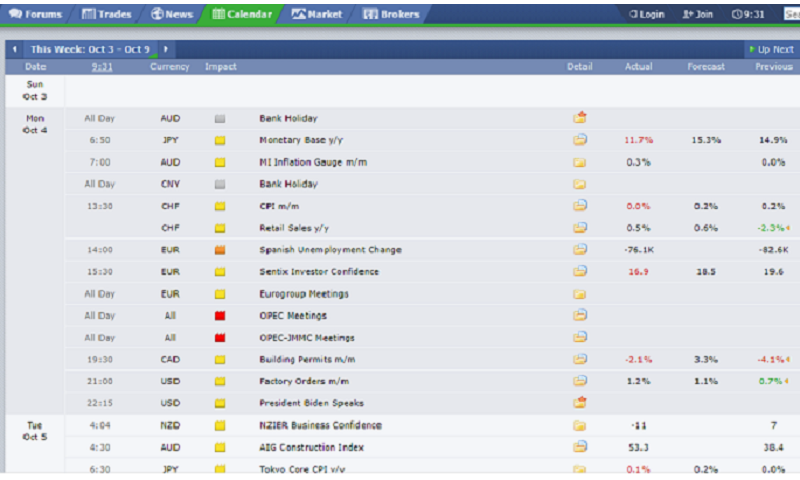Open detail folder for NZIER Business Confidence
This screenshot has height=480, width=800.
tap(579, 425)
